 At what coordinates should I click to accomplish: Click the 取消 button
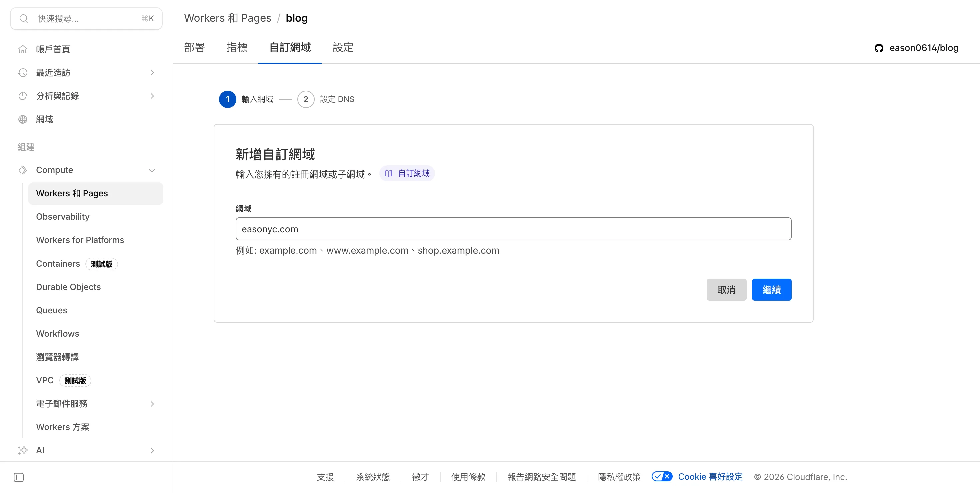(726, 289)
